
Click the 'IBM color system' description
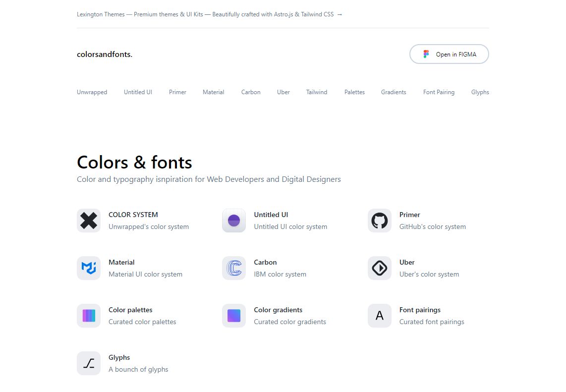(x=280, y=275)
